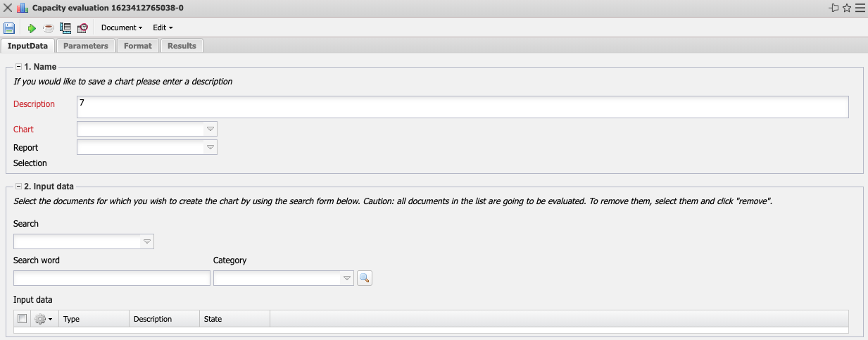Sort by the Type column header
The image size is (868, 340).
(94, 319)
